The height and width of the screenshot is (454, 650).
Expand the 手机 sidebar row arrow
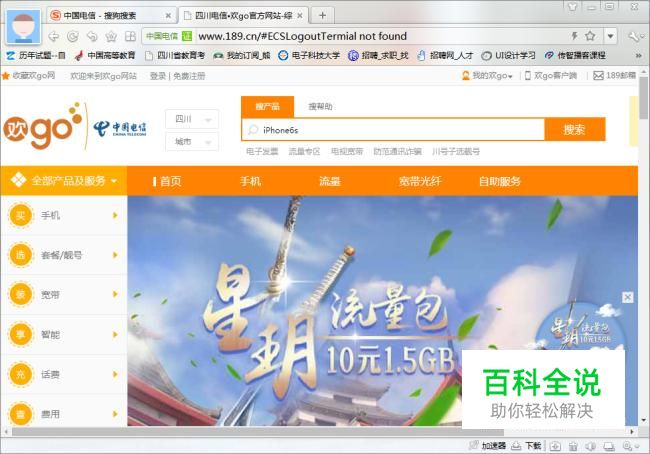point(115,215)
